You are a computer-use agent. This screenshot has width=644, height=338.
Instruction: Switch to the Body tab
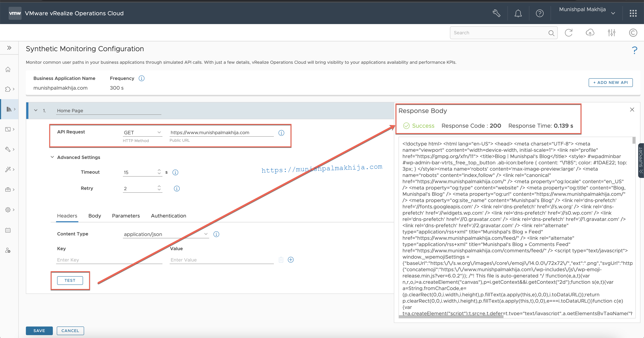click(x=95, y=216)
